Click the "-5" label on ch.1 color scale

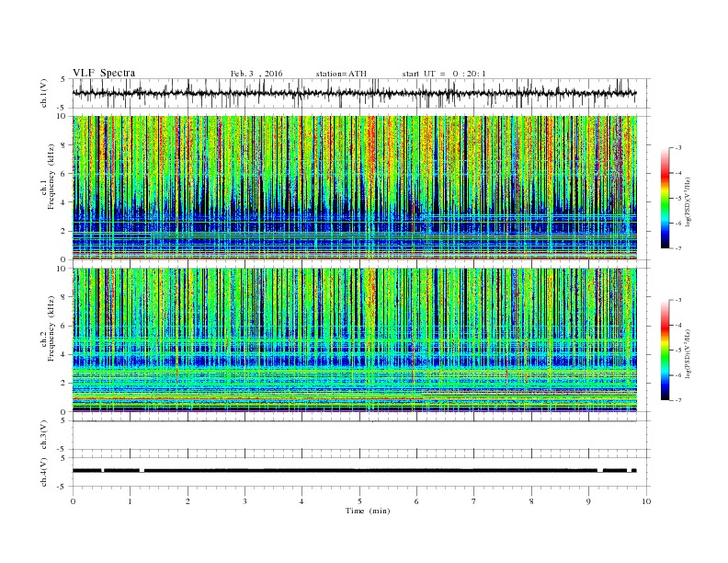click(x=678, y=199)
